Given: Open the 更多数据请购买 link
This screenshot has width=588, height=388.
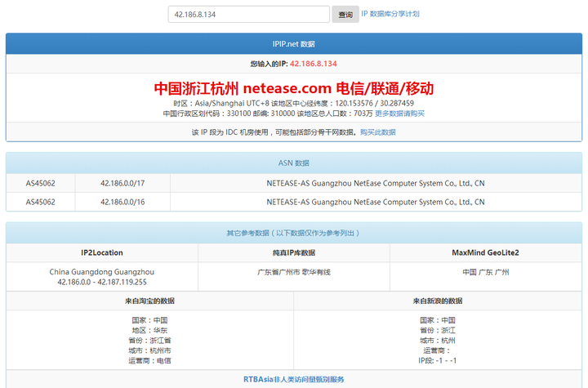Looking at the screenshot, I should [x=399, y=114].
